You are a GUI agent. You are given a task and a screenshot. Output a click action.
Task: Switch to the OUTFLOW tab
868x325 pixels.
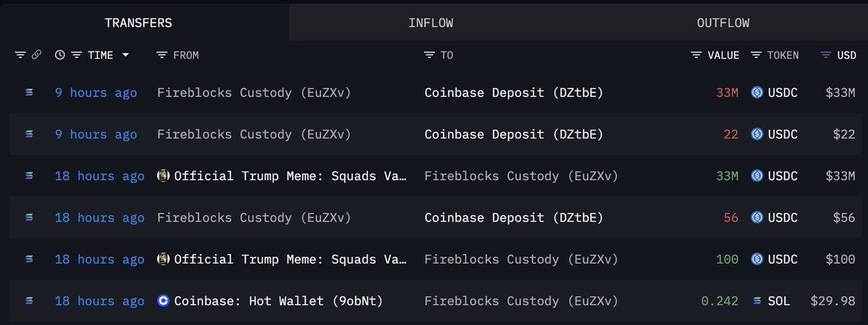pyautogui.click(x=723, y=22)
